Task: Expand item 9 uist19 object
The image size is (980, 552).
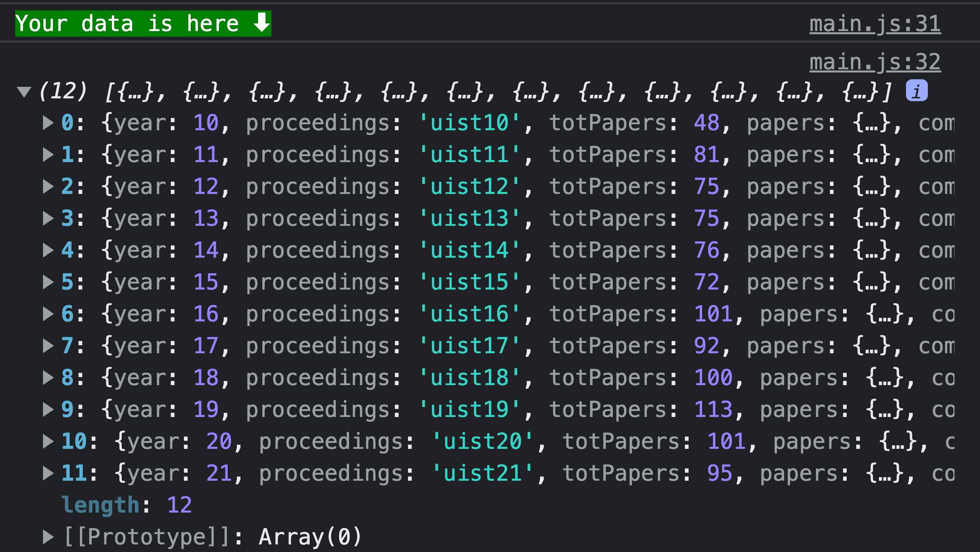Action: tap(48, 409)
